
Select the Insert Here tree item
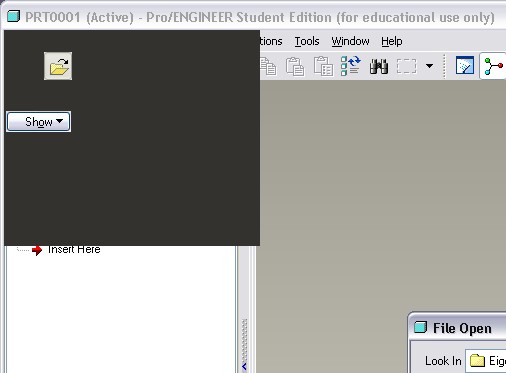tap(74, 249)
